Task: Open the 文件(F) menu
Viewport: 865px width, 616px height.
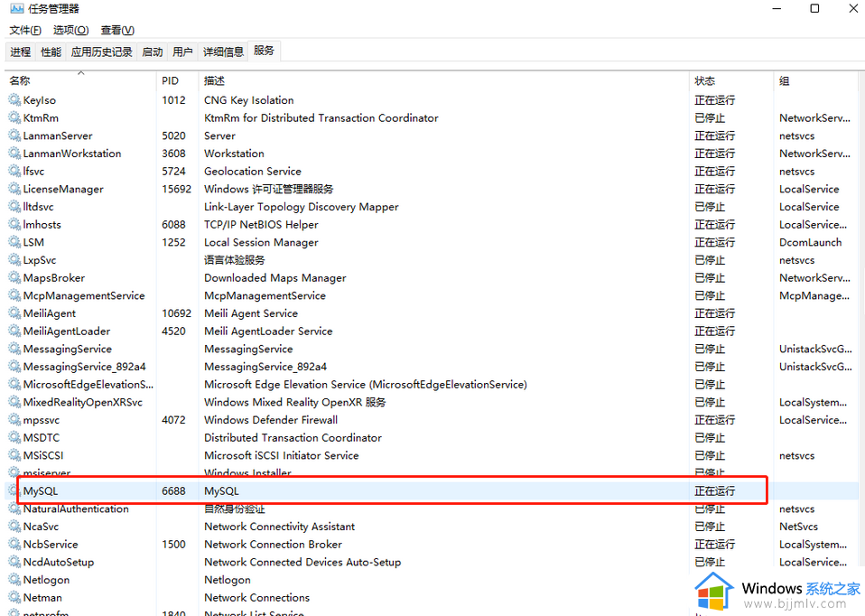Action: coord(25,30)
